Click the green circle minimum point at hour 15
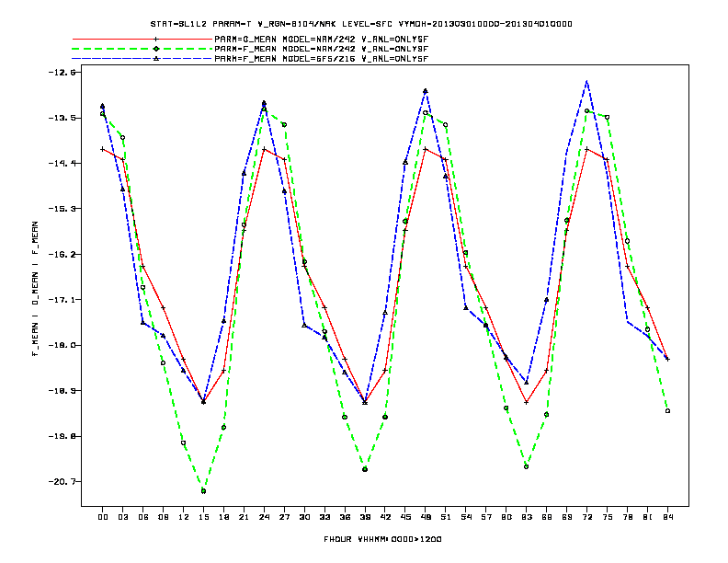 (203, 491)
